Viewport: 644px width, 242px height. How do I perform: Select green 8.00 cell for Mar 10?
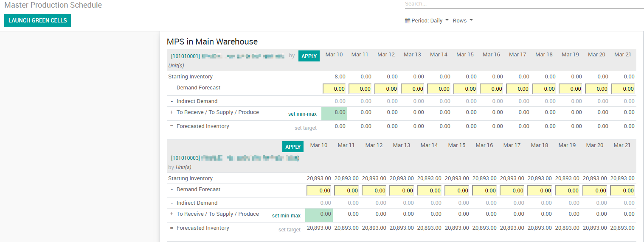point(334,114)
